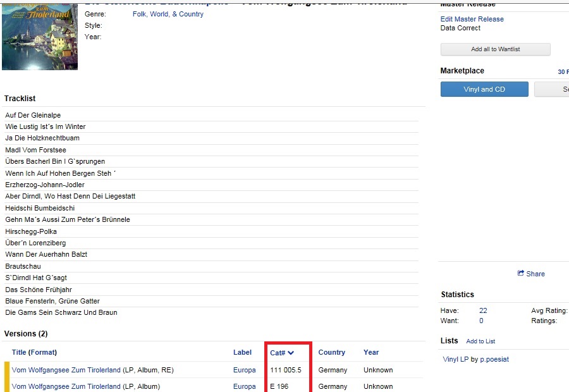The image size is (569, 392).
Task: Select the track S'Dirndl Hat G'sagt
Action: pyautogui.click(x=36, y=278)
